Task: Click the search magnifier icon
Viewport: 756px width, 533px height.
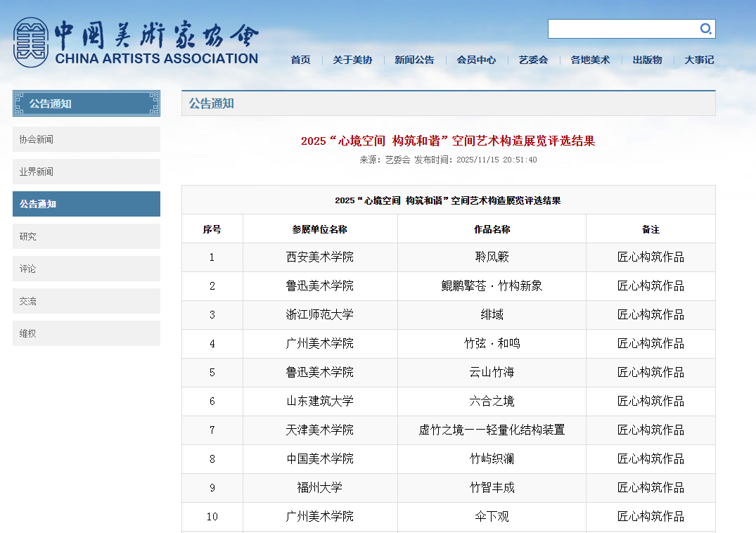Action: coord(705,29)
